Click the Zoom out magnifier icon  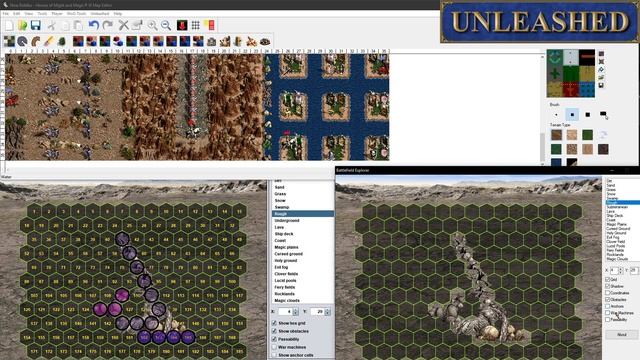pos(166,25)
